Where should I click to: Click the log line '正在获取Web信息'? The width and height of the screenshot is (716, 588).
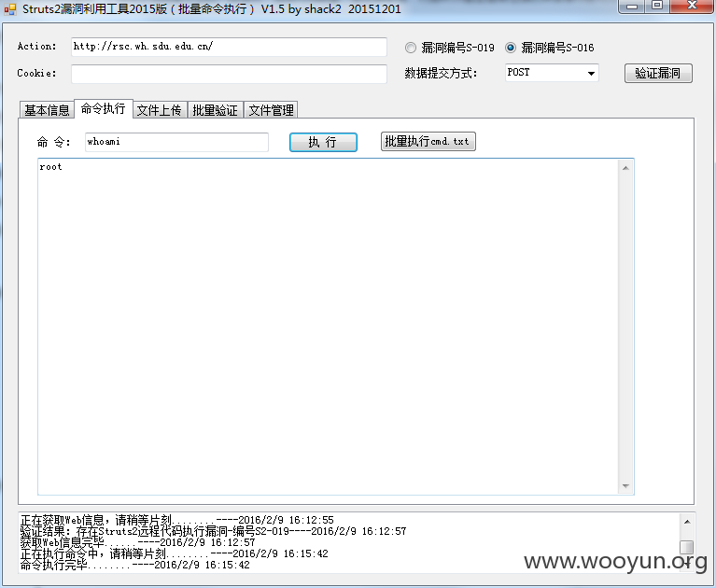click(x=177, y=520)
